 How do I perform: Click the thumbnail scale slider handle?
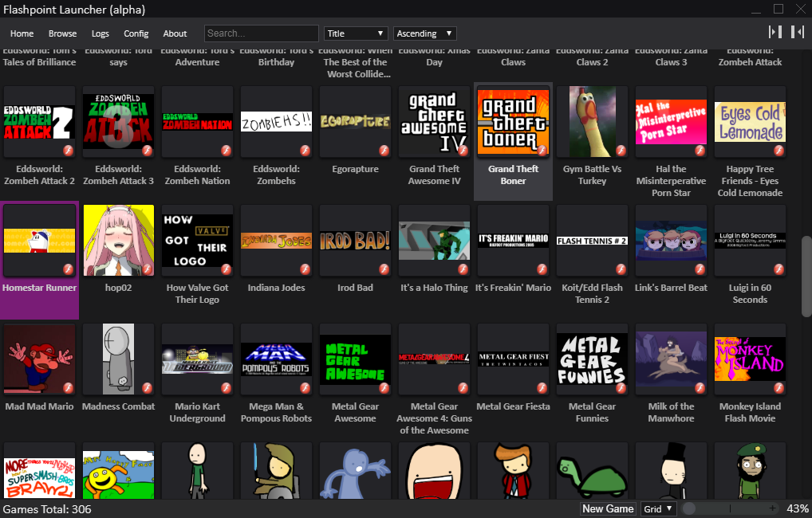pos(689,508)
